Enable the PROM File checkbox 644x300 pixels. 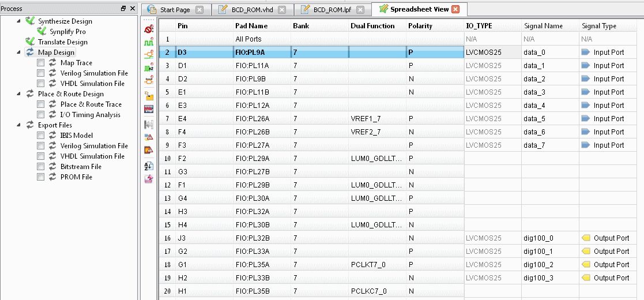[41, 177]
